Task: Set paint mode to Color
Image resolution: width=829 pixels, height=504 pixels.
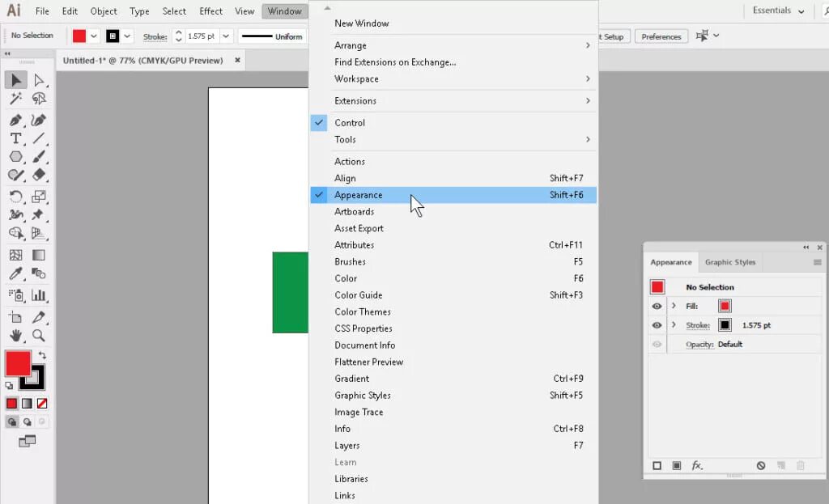Action: [x=11, y=404]
